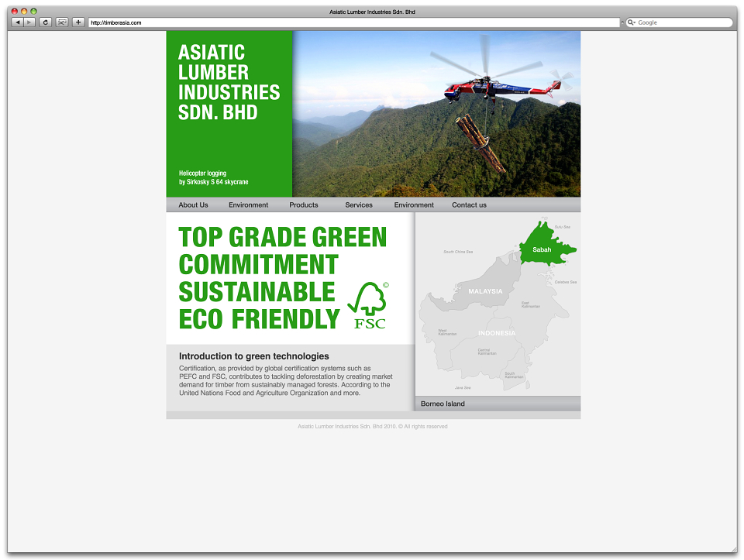Screen dimensions: 744x560
Task: Click the scissors web clip toolbar icon
Action: tap(62, 22)
